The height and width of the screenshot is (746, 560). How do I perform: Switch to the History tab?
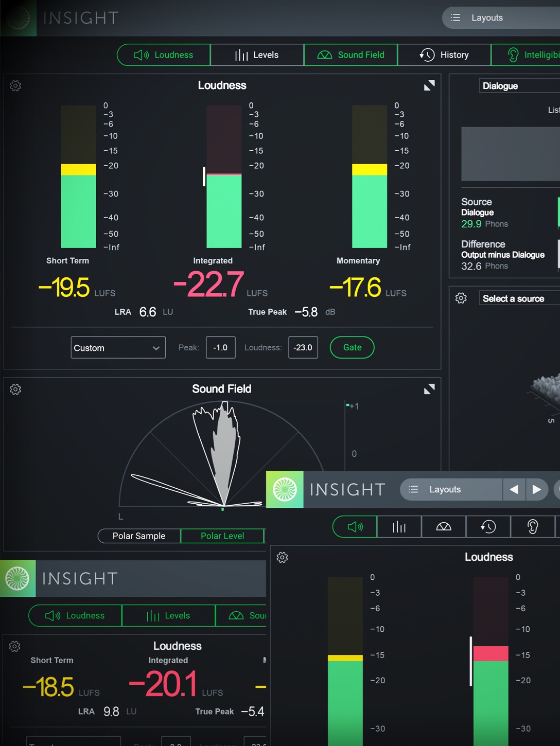[444, 55]
